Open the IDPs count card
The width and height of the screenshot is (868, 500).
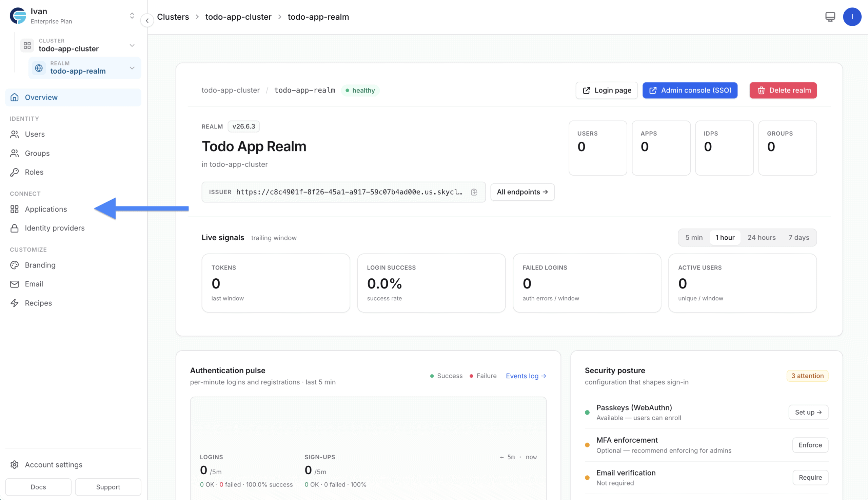725,148
